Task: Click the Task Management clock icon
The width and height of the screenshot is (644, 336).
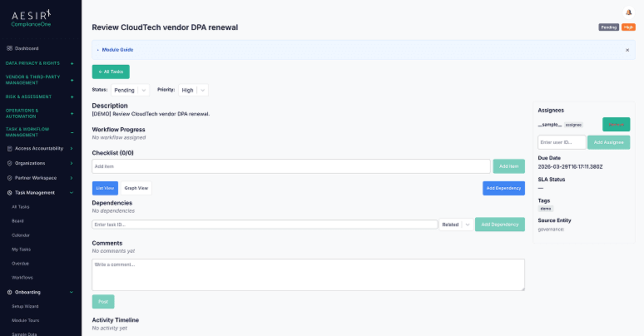Action: [9, 193]
